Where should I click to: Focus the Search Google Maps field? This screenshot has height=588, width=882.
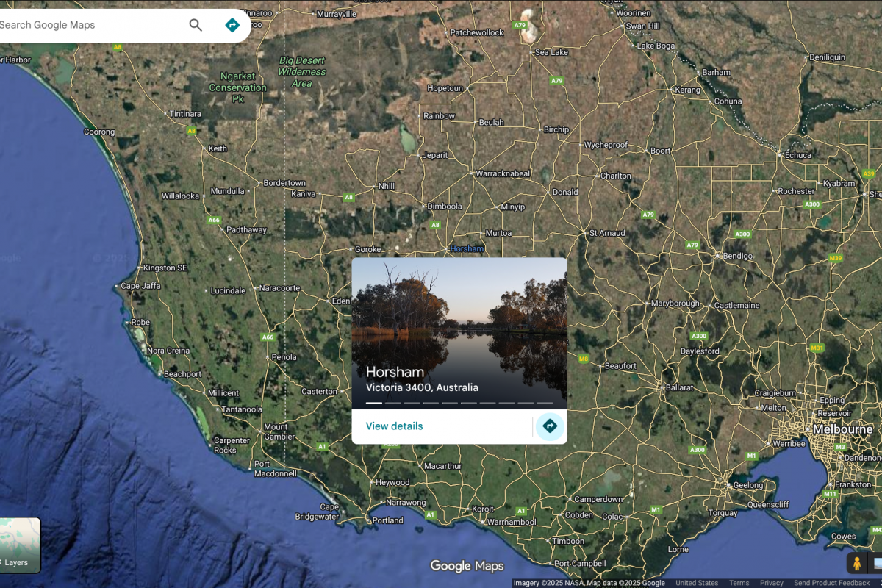point(88,25)
